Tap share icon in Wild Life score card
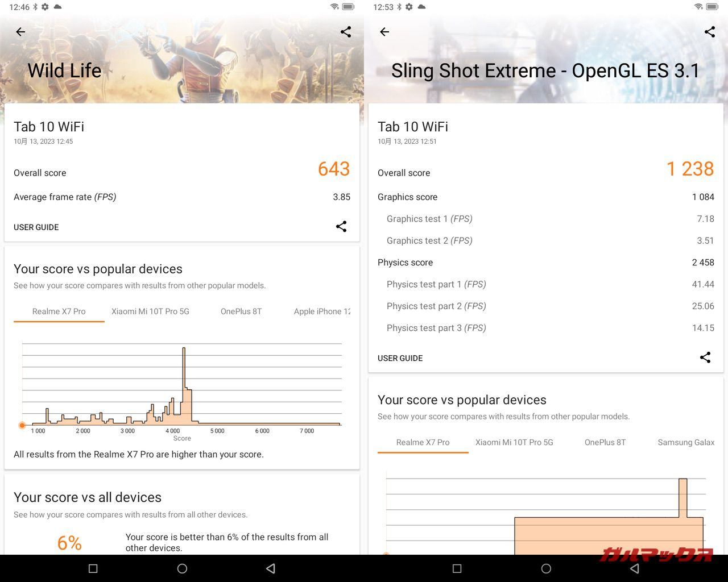The image size is (728, 582). tap(341, 227)
